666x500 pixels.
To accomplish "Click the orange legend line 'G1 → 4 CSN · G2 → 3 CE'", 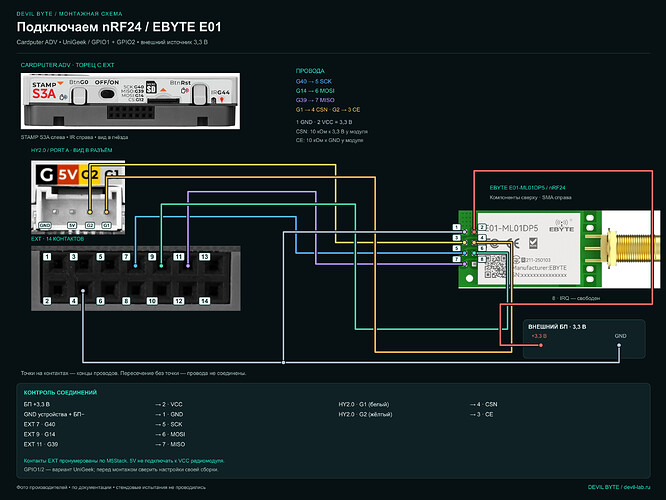I will [x=327, y=110].
